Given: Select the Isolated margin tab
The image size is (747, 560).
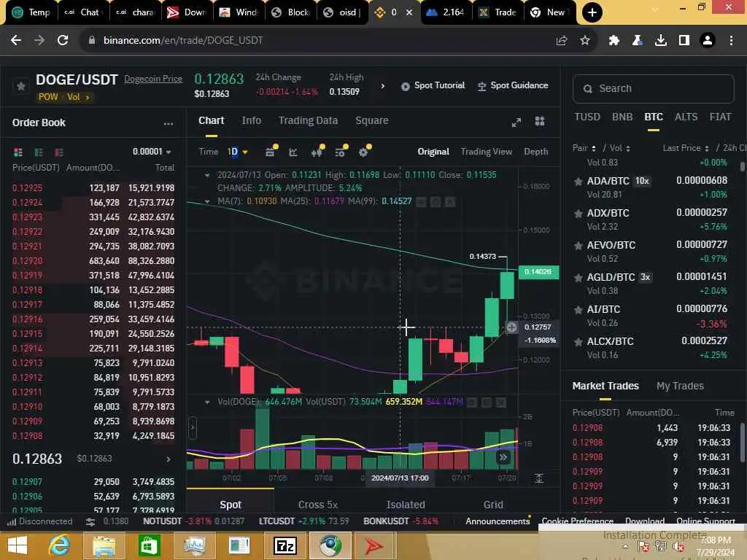Looking at the screenshot, I should tap(406, 505).
